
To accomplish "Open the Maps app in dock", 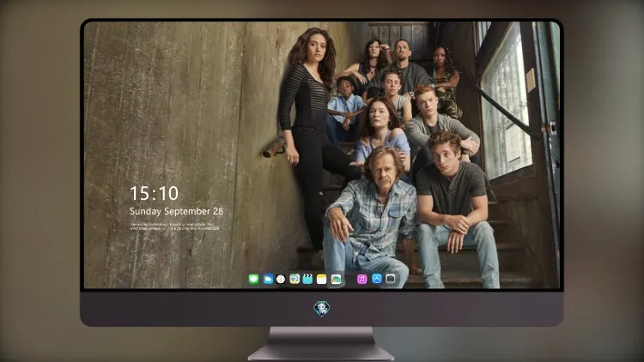I will pos(295,279).
